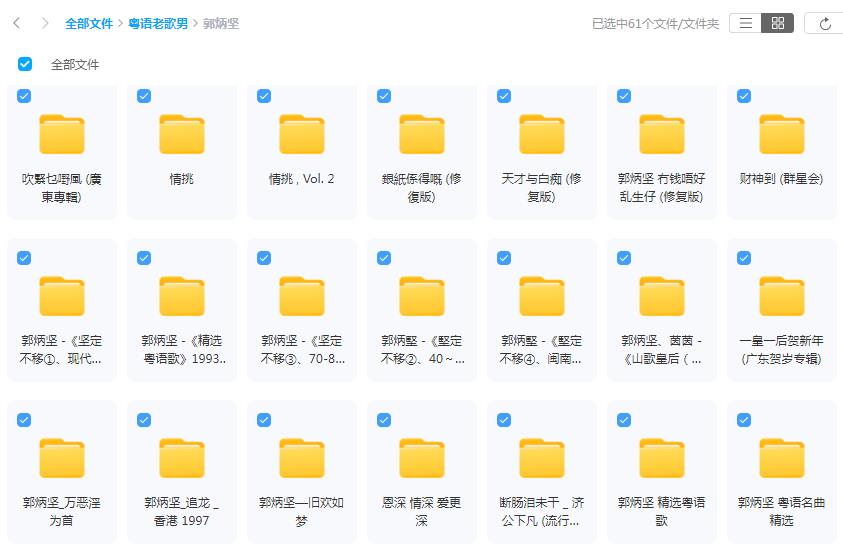This screenshot has width=843, height=548.
Task: Uncheck the 恩深 情深 爱更深 folder checkbox
Action: 384,419
